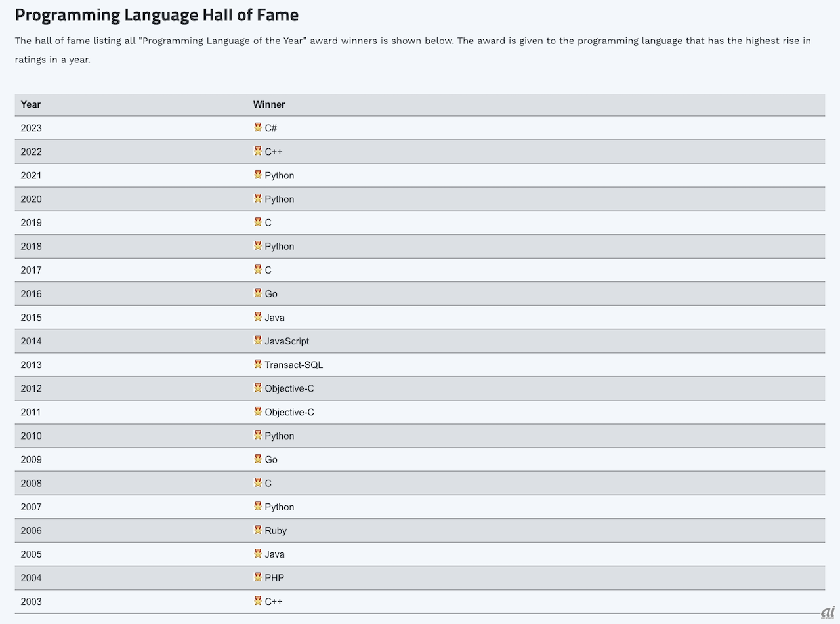Image resolution: width=840 pixels, height=624 pixels.
Task: Click the ai watermark logo at bottom right
Action: pos(827,612)
